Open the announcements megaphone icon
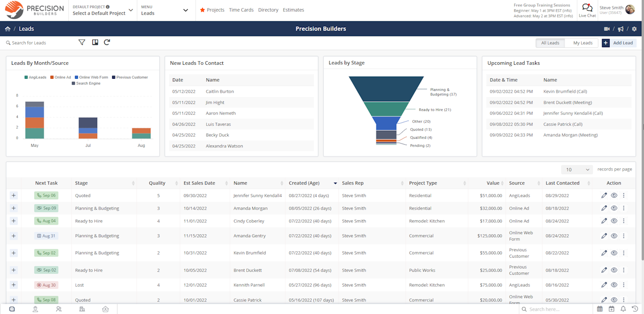The image size is (644, 314). tap(620, 29)
